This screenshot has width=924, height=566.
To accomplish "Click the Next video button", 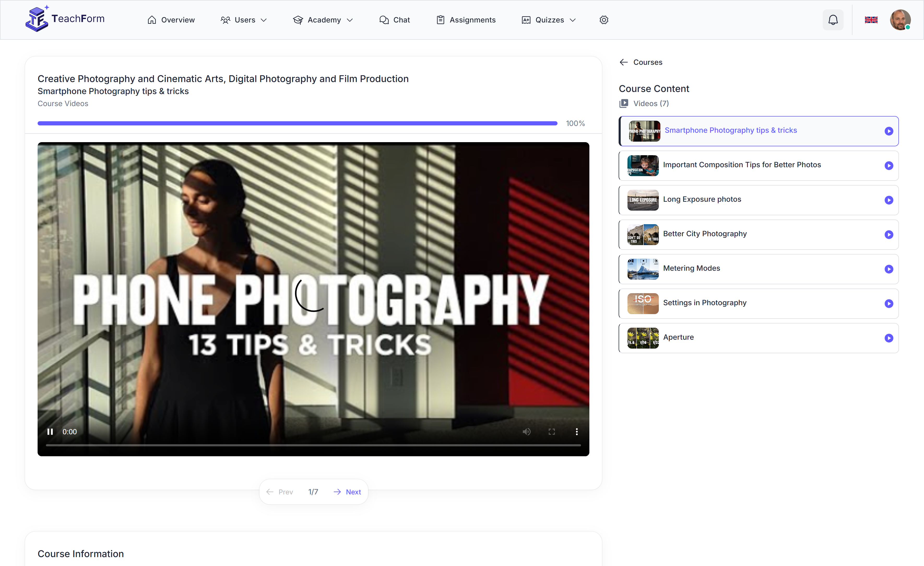I will 347,492.
